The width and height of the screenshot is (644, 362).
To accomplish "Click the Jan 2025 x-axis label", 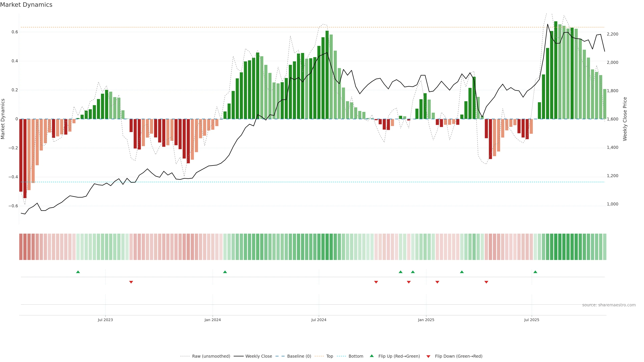I will (426, 320).
